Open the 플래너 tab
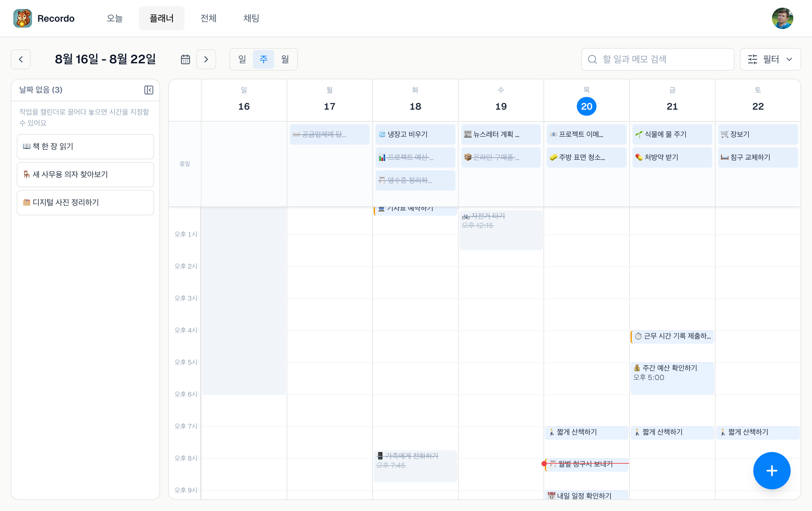 pos(161,18)
